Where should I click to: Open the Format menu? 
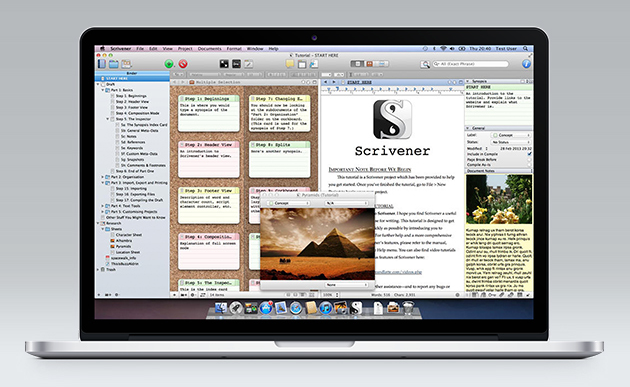(234, 49)
